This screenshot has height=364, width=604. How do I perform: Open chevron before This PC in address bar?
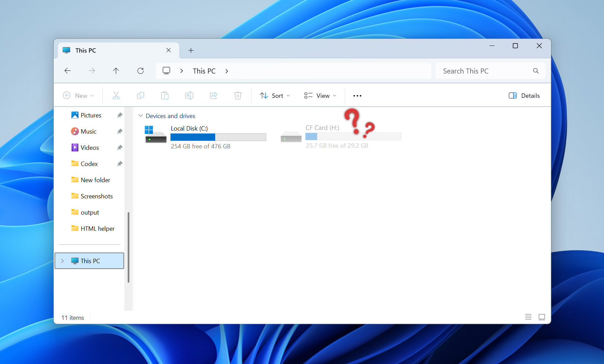tap(182, 71)
